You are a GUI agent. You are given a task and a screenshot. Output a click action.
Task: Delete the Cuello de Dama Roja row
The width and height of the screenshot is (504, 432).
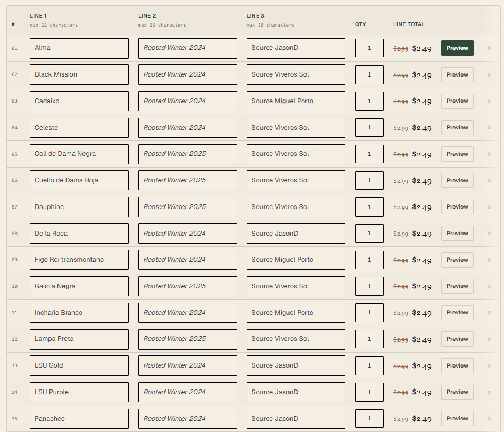[x=489, y=181]
